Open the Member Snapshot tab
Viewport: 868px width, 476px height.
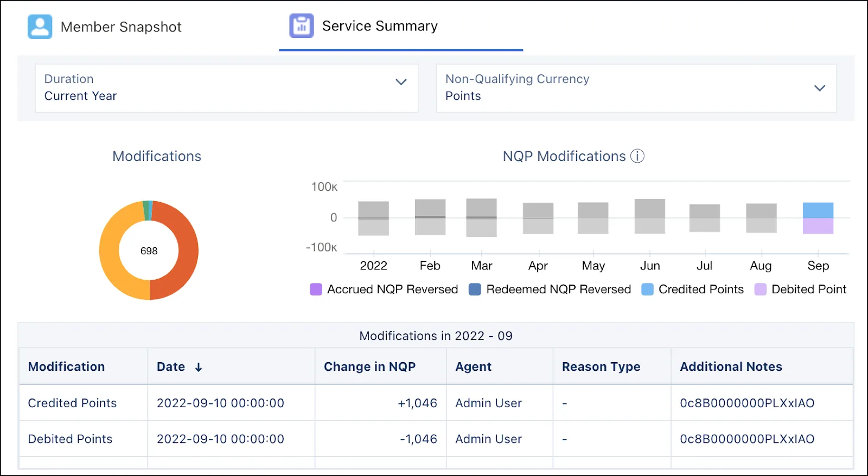[105, 27]
